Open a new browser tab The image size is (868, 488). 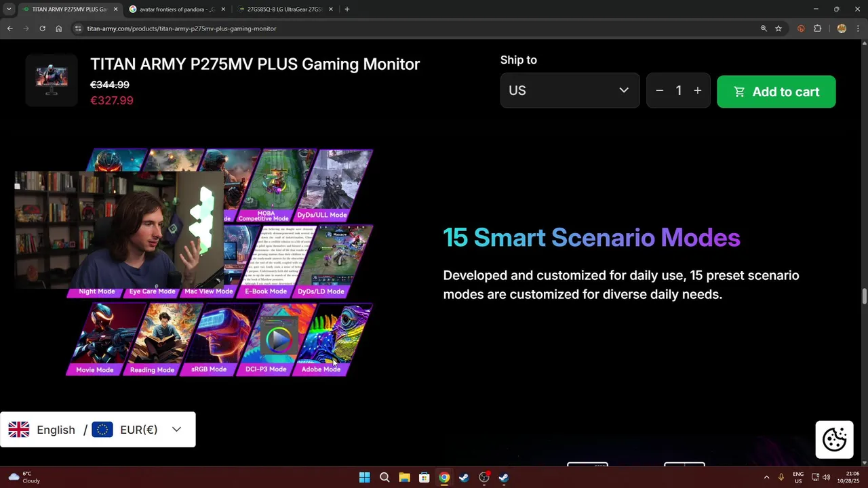[347, 9]
